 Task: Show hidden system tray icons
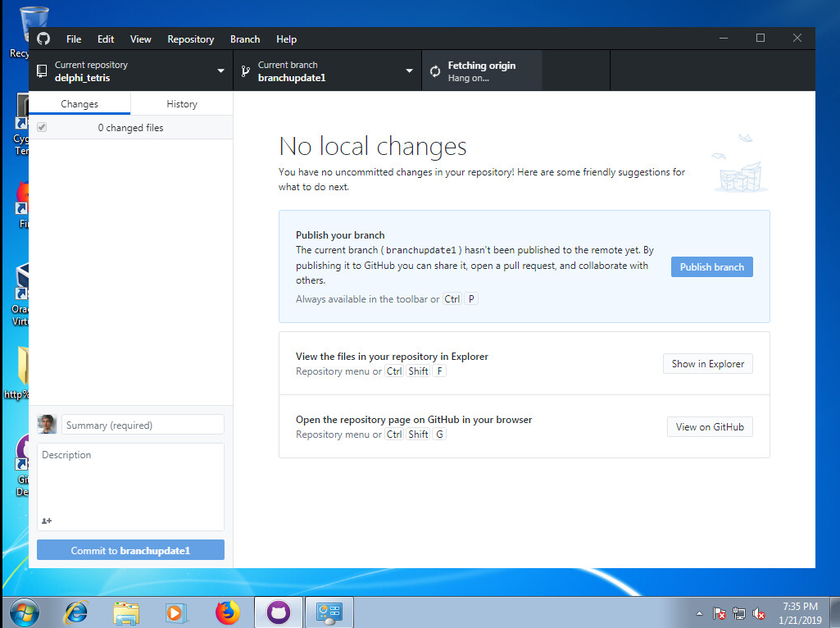coord(699,613)
